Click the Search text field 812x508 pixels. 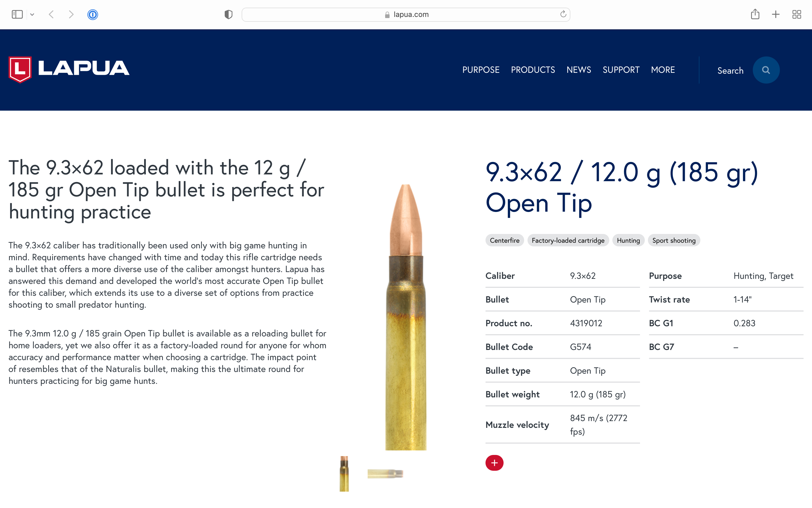[x=730, y=71]
